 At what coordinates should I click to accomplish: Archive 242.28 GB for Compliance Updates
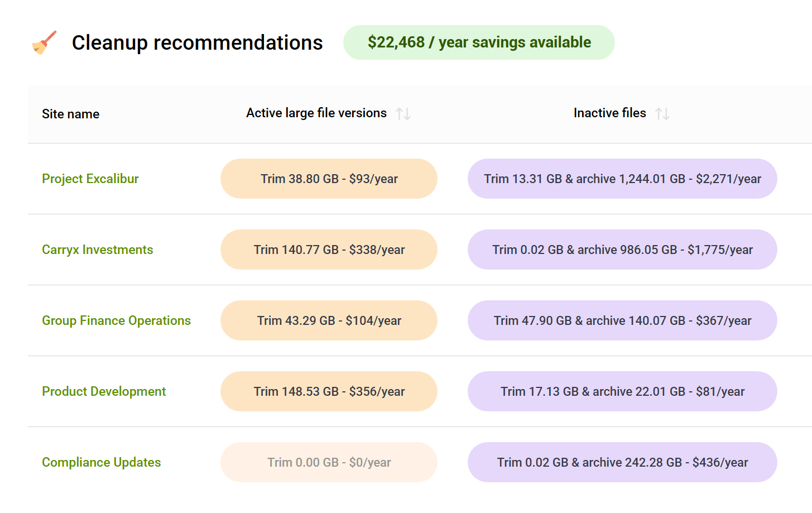pos(622,462)
